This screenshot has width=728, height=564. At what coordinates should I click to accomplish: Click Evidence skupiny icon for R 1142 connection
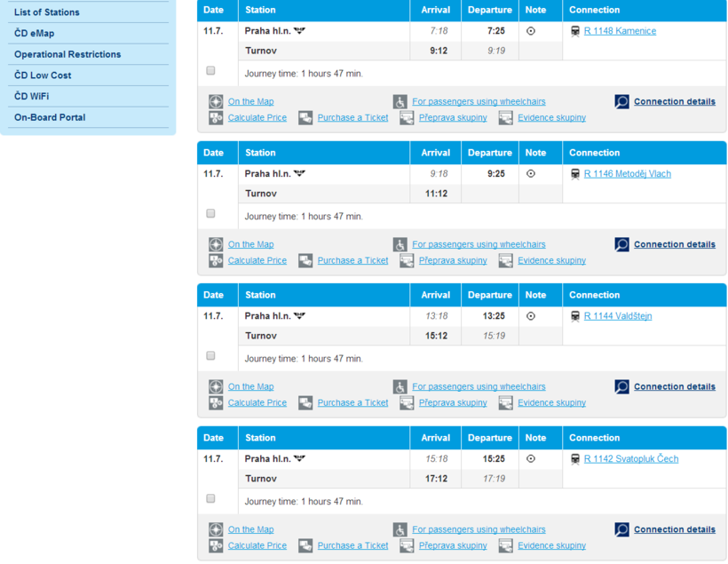(x=505, y=545)
